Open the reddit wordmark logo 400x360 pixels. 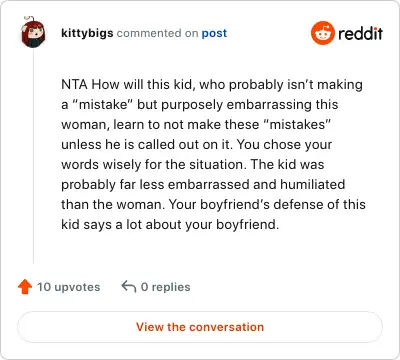[360, 33]
